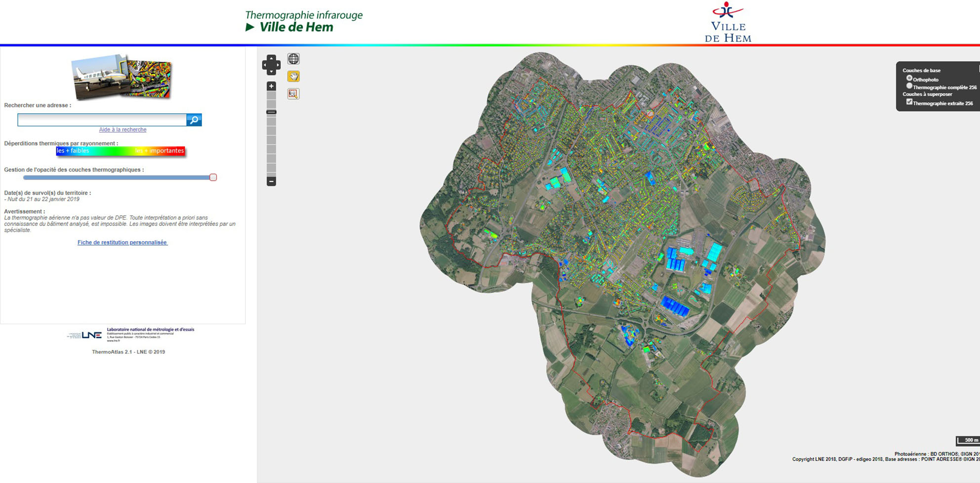This screenshot has height=483, width=980.
Task: Pan the map left with arrow
Action: pyautogui.click(x=265, y=65)
